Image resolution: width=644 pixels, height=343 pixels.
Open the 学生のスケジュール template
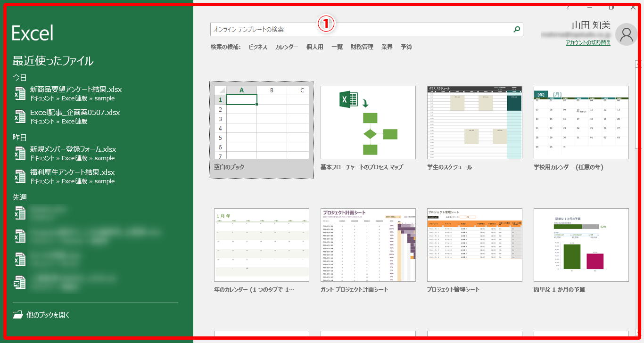pyautogui.click(x=475, y=130)
